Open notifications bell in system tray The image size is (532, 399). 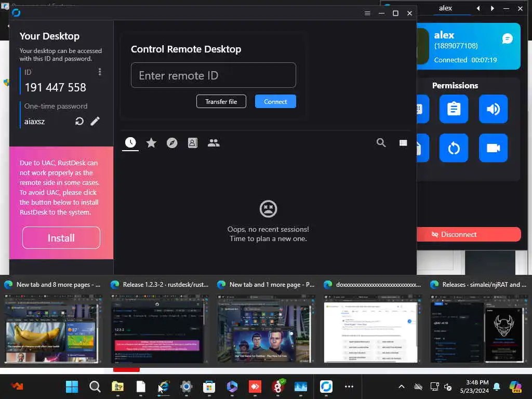pyautogui.click(x=497, y=387)
